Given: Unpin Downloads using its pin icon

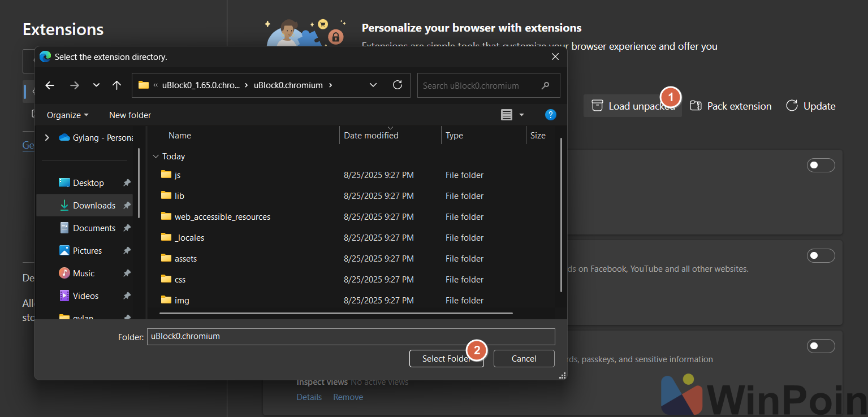Looking at the screenshot, I should [x=127, y=206].
